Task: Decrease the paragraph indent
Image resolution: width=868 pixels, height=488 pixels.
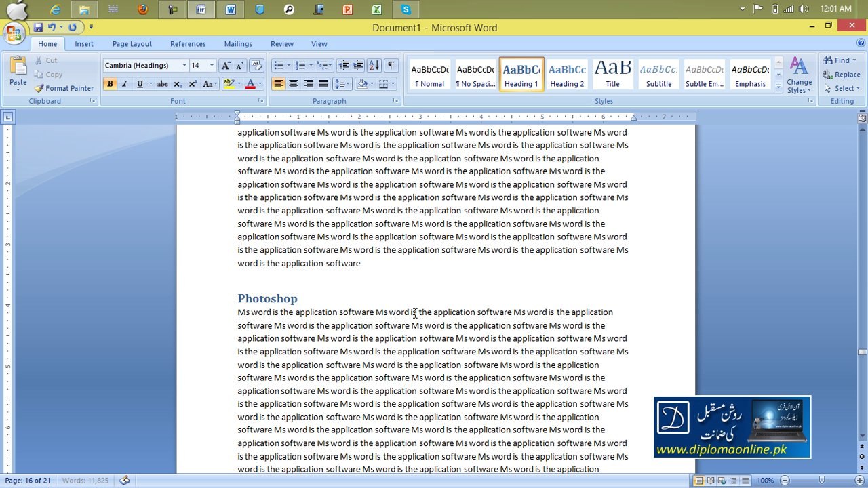Action: coord(344,66)
